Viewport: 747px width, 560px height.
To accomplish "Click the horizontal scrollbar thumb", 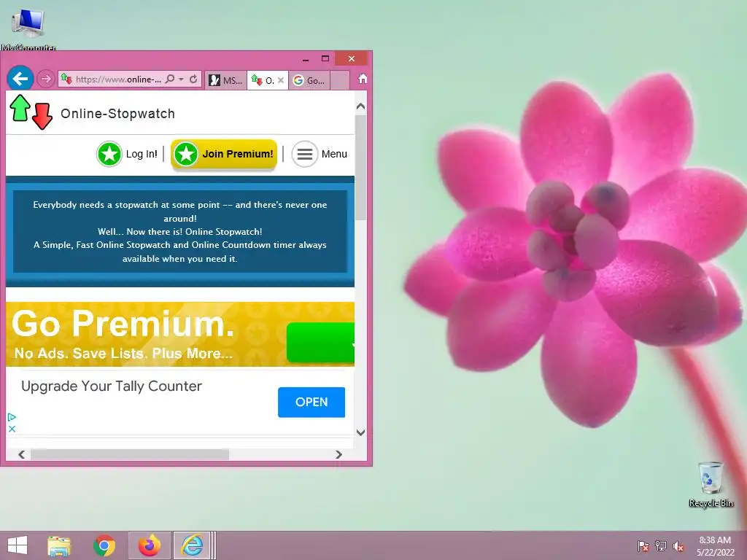I will 130,454.
